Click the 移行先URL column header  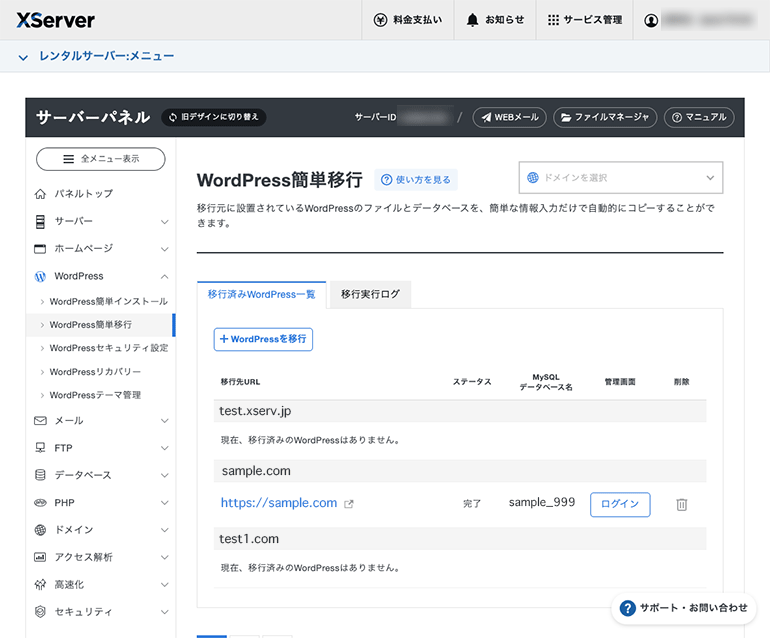point(240,382)
